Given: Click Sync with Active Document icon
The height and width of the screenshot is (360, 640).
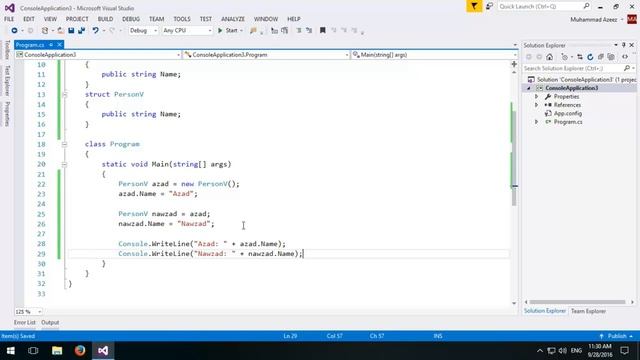Looking at the screenshot, I should [580, 57].
